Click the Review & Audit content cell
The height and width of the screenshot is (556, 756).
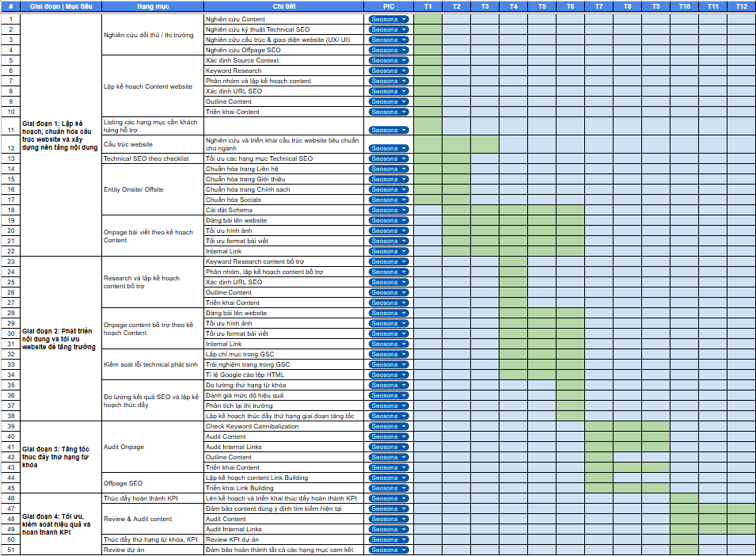[153, 519]
